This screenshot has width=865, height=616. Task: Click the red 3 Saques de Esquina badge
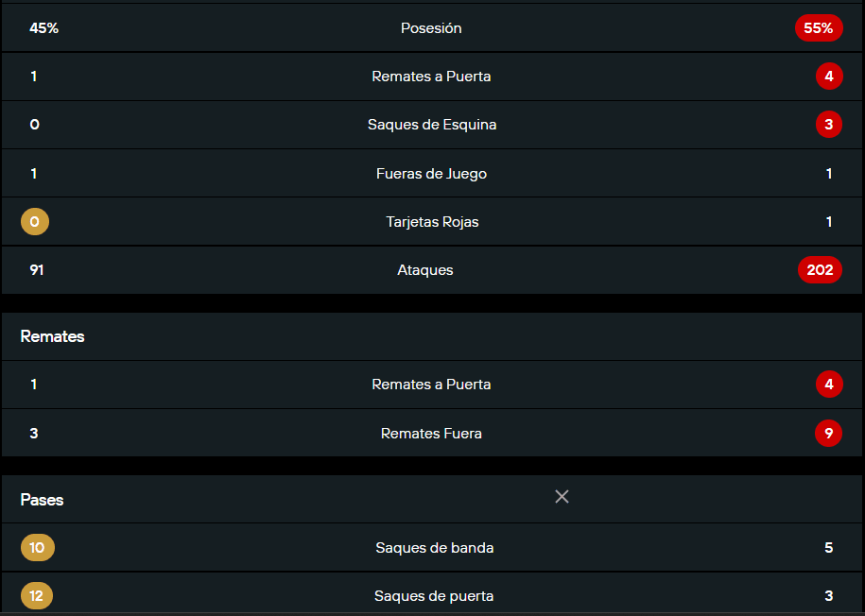coord(828,125)
